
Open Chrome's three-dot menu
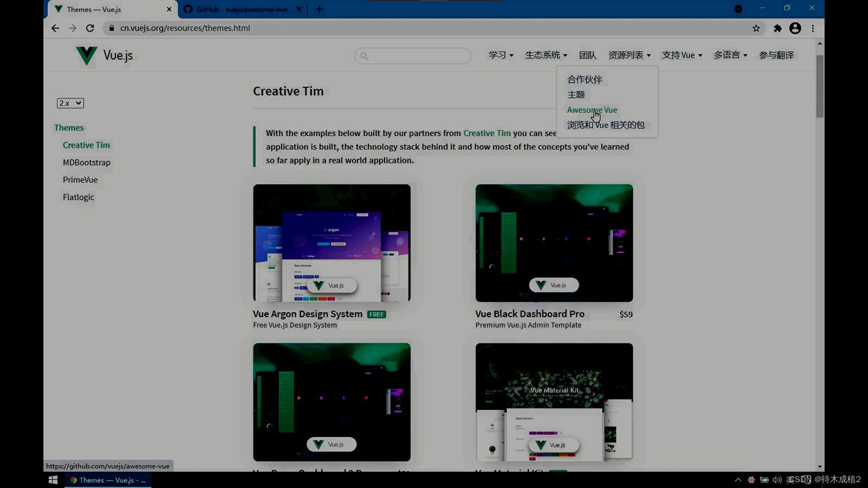(813, 28)
